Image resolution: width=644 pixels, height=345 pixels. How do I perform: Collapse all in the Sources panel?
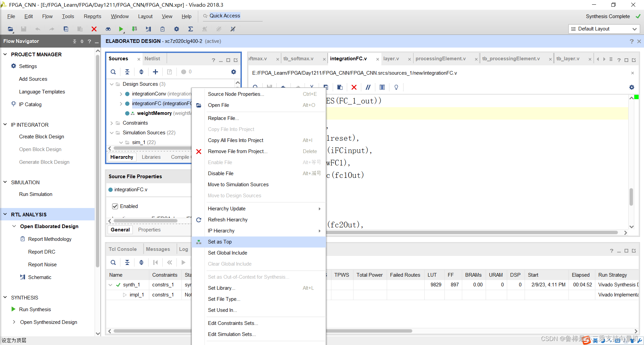click(127, 72)
